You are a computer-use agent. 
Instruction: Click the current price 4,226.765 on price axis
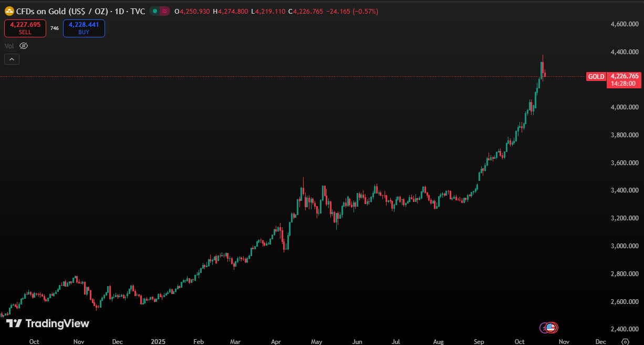point(625,76)
